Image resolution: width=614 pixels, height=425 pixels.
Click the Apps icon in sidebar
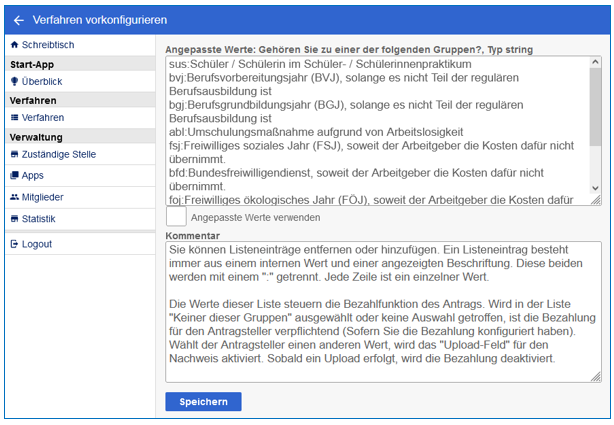coord(13,176)
